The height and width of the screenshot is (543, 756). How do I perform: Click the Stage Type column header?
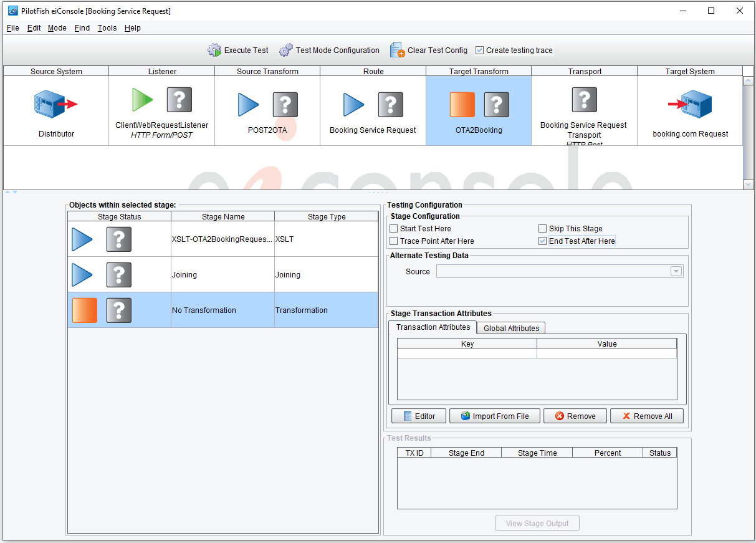327,216
